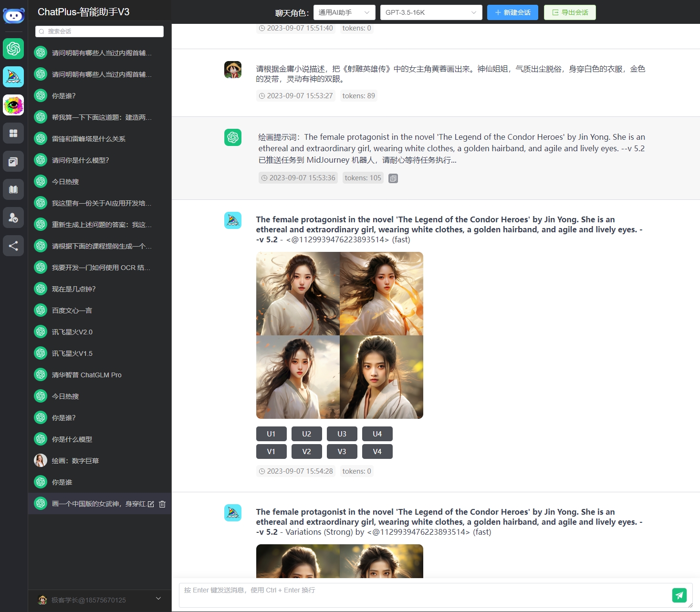
Task: Click MidJourney avatar beside first image message
Action: (x=233, y=220)
